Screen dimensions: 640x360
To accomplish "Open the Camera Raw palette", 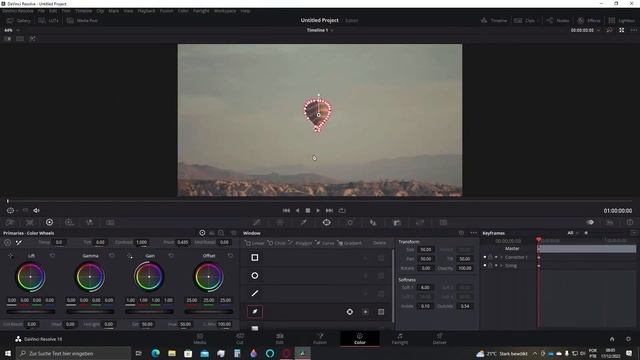I will (10, 222).
